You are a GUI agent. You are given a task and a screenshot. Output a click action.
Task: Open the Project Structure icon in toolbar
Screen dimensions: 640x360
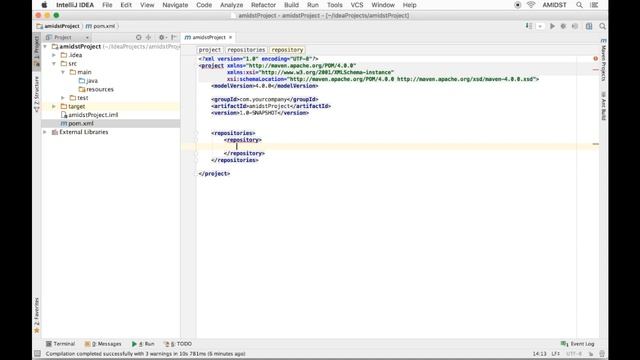tap(589, 26)
